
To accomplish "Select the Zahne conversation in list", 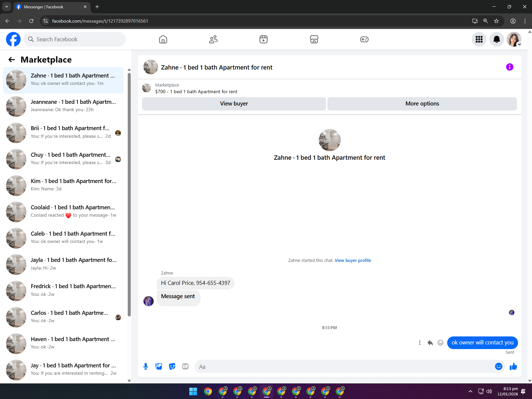I will point(63,80).
